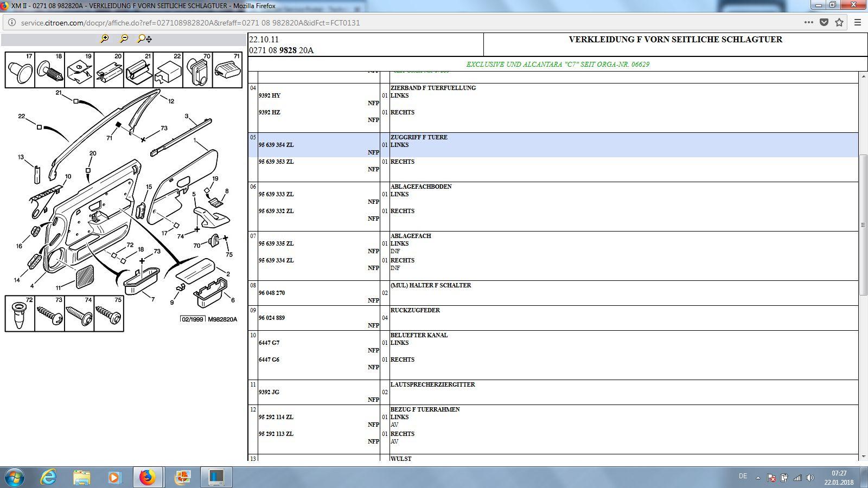Select part thumbnail 72 plug
The image size is (868, 488).
point(20,313)
